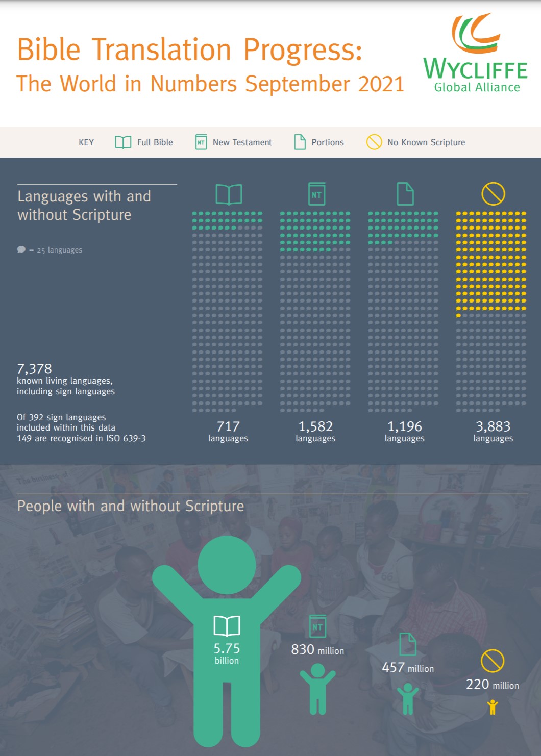Click the NT icon above 830 million
Screen dimensions: 541x756
pyautogui.click(x=317, y=626)
